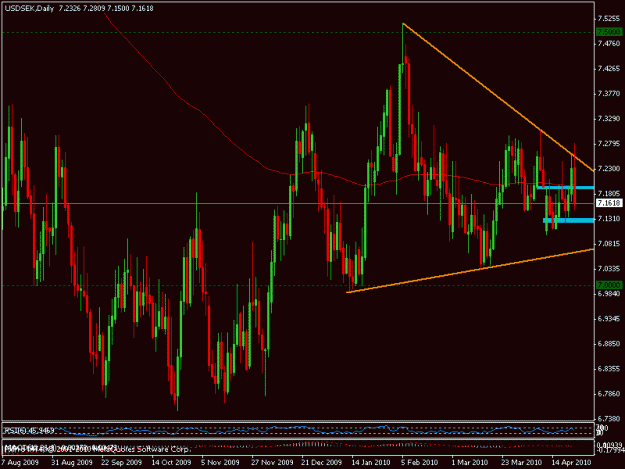Click the 31 Aug 2009 date label
The image size is (625, 469).
tap(72, 462)
